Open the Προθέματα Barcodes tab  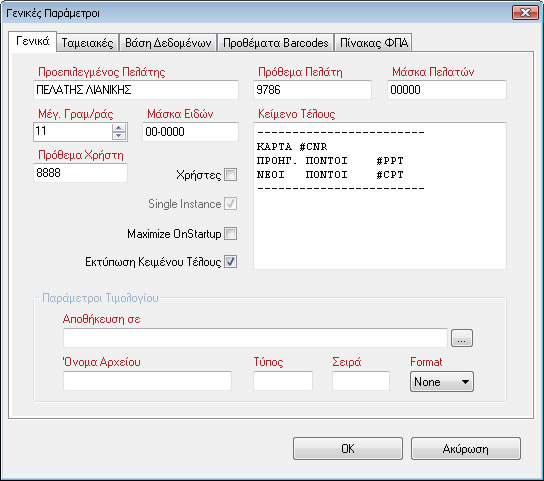(x=275, y=43)
